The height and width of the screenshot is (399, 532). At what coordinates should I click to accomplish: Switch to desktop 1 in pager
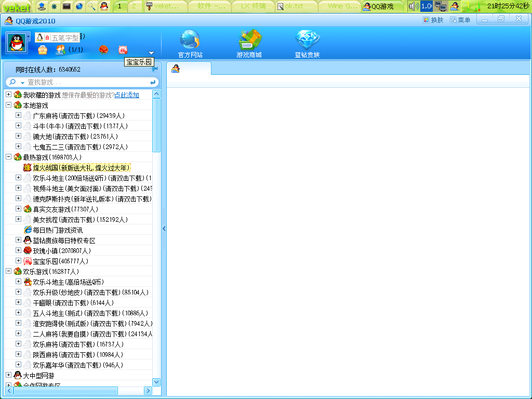pyautogui.click(x=119, y=6)
